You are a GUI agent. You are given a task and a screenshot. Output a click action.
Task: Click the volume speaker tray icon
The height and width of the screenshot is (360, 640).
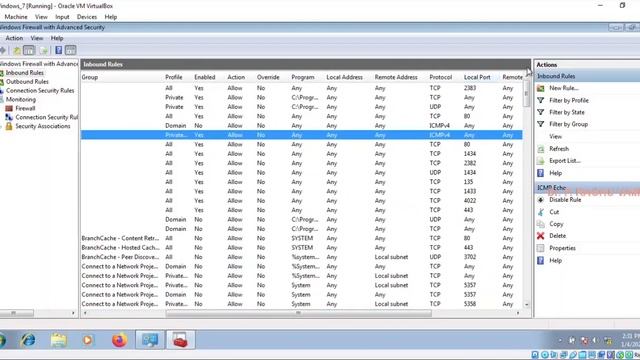tap(596, 340)
